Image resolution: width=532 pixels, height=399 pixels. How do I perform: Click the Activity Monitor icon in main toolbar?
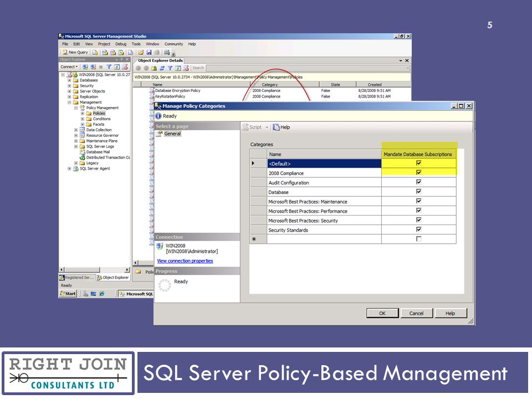[x=167, y=52]
